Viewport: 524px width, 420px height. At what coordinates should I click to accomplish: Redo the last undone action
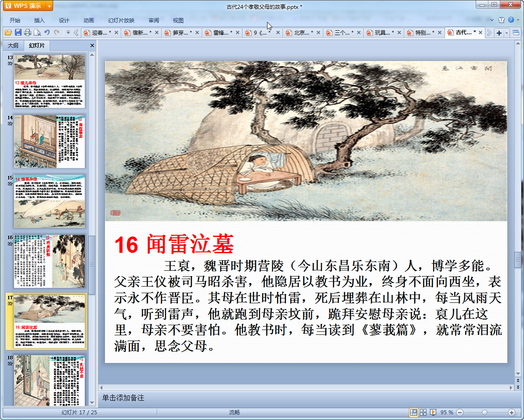click(x=57, y=32)
